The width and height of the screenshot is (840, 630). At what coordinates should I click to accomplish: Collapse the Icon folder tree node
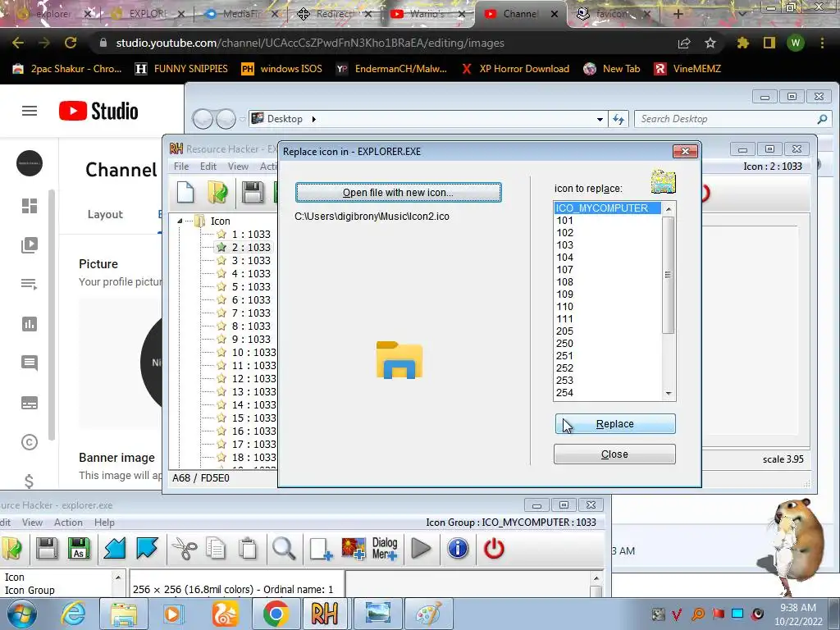coord(180,221)
